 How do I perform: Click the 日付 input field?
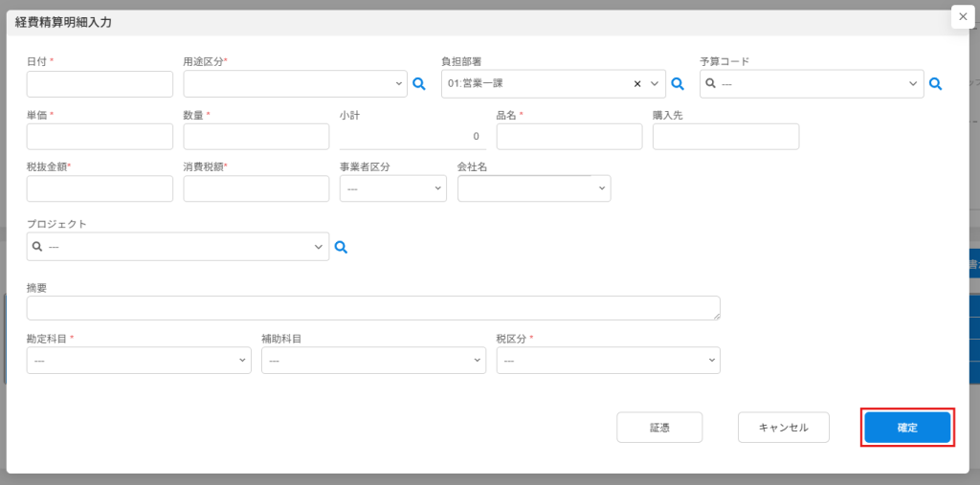pyautogui.click(x=100, y=84)
